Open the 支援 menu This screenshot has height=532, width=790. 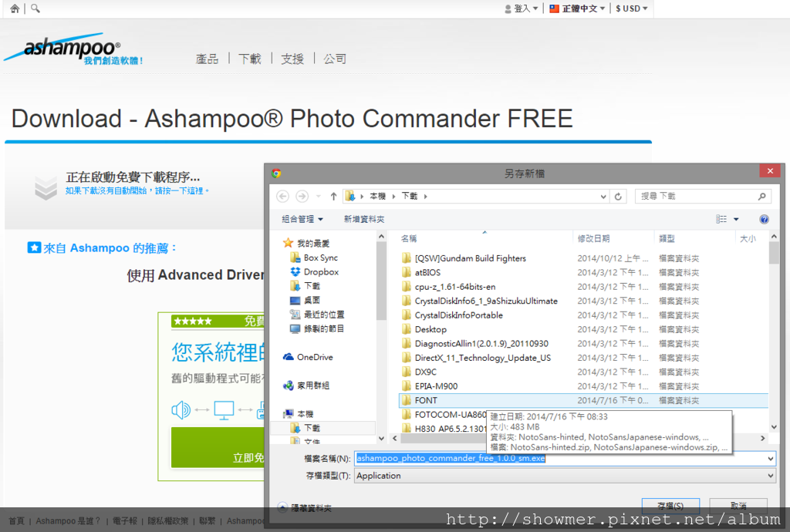(292, 59)
